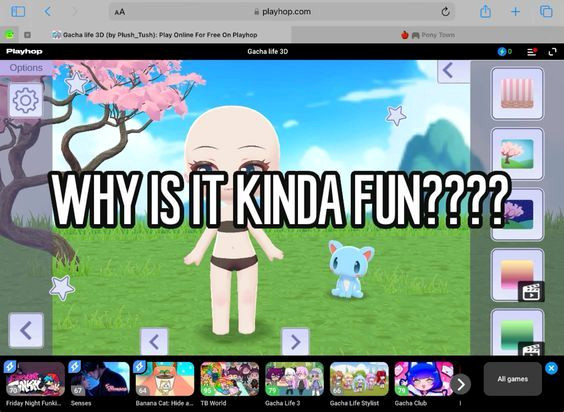Open the Gacha Life 3 game
The height and width of the screenshot is (412, 564).
click(x=294, y=379)
